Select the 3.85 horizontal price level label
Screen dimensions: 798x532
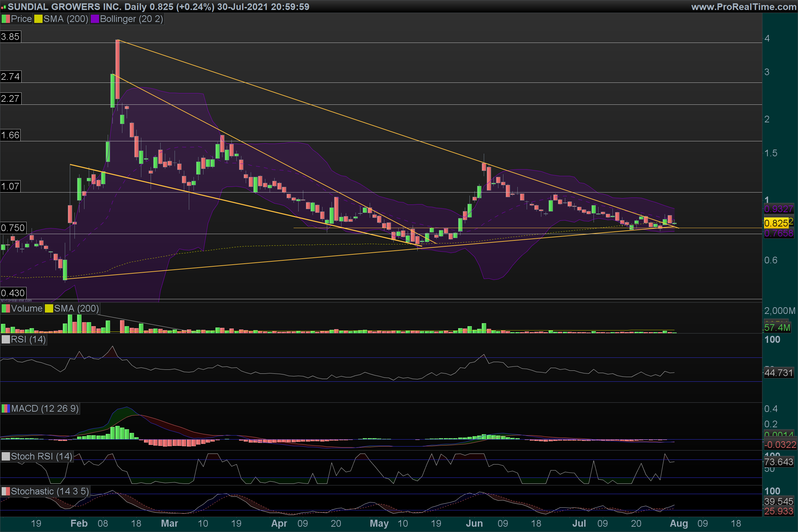[11, 37]
